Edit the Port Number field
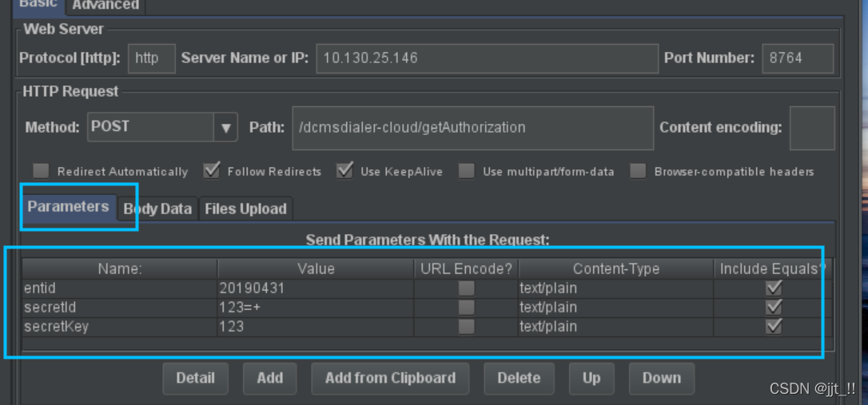Image resolution: width=868 pixels, height=405 pixels. 798,58
